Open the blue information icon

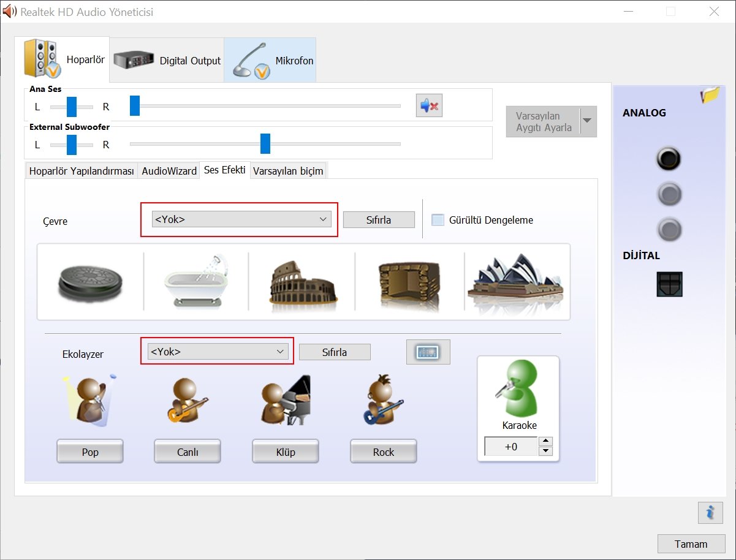coord(710,512)
